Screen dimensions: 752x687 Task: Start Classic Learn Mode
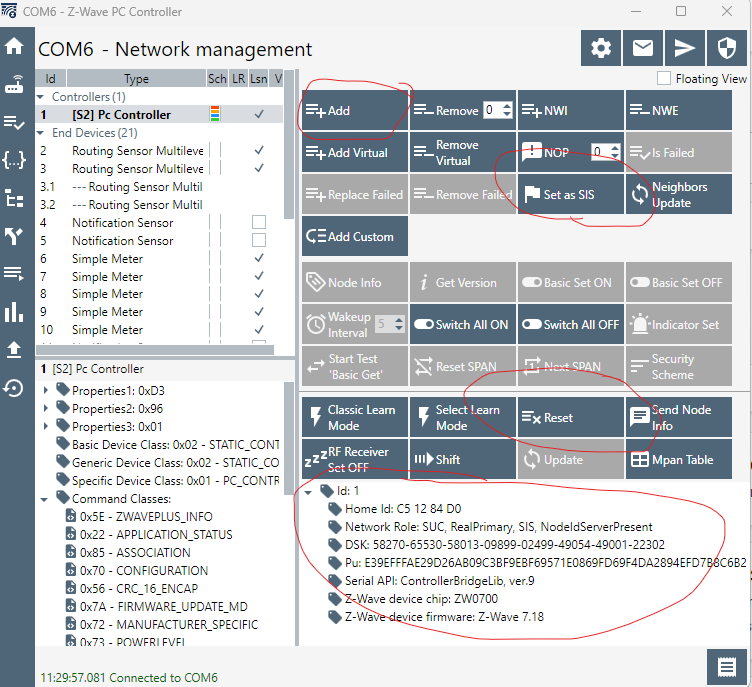click(355, 417)
